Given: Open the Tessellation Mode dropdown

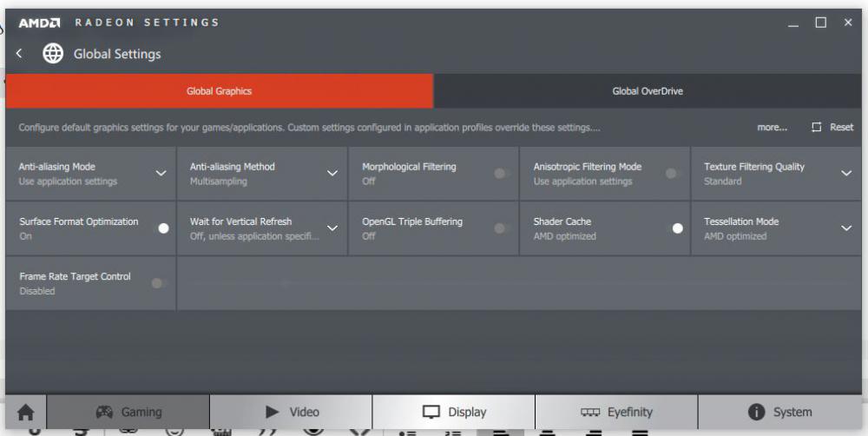Looking at the screenshot, I should (x=846, y=228).
